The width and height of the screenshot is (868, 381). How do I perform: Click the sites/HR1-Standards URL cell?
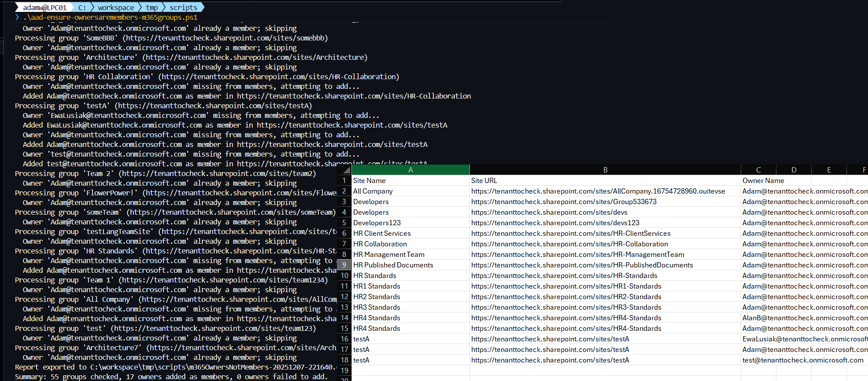605,286
